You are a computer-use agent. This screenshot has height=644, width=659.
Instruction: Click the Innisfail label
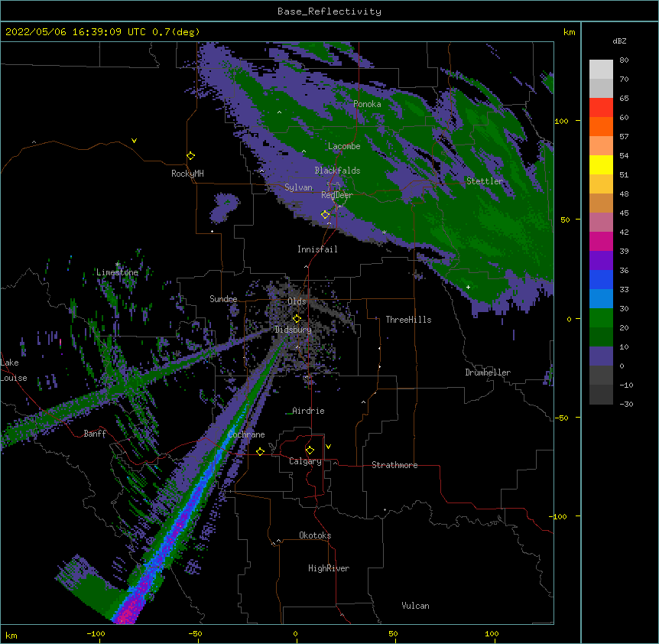click(317, 249)
